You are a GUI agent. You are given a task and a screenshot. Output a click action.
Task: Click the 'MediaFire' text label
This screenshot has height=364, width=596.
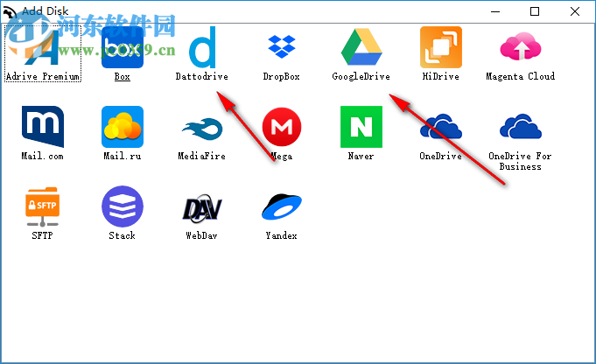202,156
